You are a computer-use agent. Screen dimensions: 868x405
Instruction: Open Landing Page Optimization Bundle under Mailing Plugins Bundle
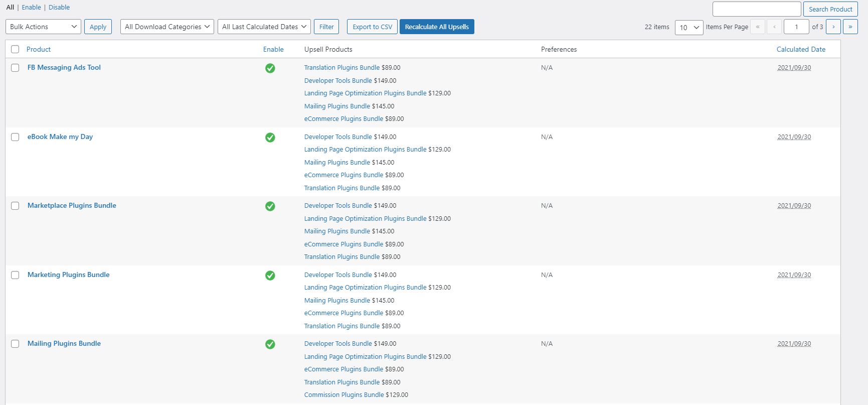tap(366, 356)
